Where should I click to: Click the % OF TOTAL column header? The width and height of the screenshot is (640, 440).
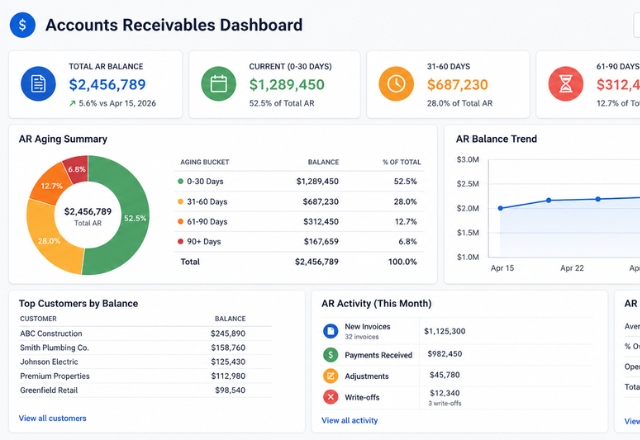pyautogui.click(x=402, y=162)
